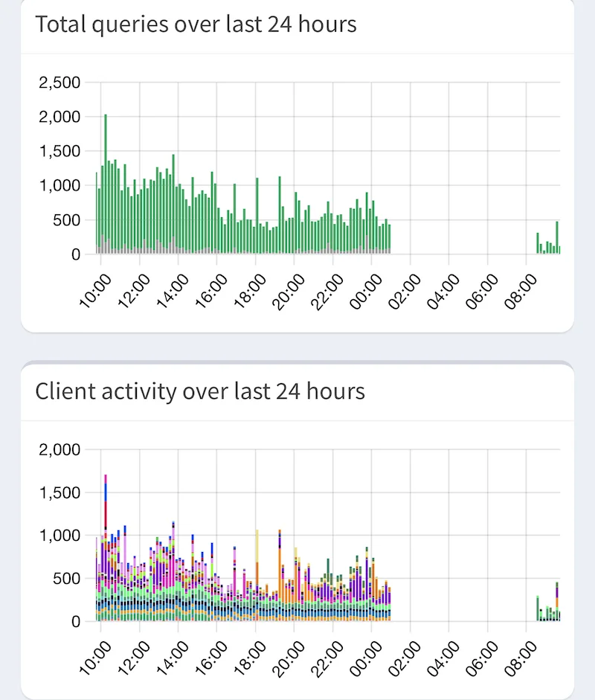The image size is (595, 700).
Task: Click the 10:00 x-axis label in Total queries chart
Action: pos(94,292)
